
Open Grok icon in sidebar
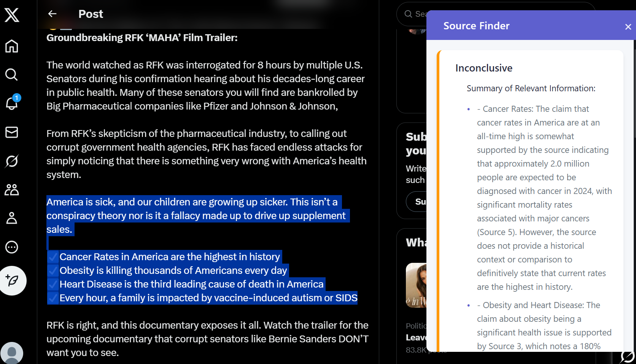pos(12,161)
